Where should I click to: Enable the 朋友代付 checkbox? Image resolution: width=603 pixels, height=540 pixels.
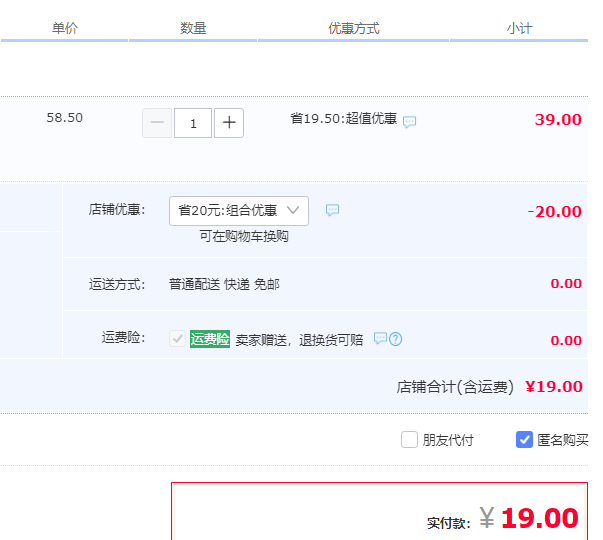(409, 440)
